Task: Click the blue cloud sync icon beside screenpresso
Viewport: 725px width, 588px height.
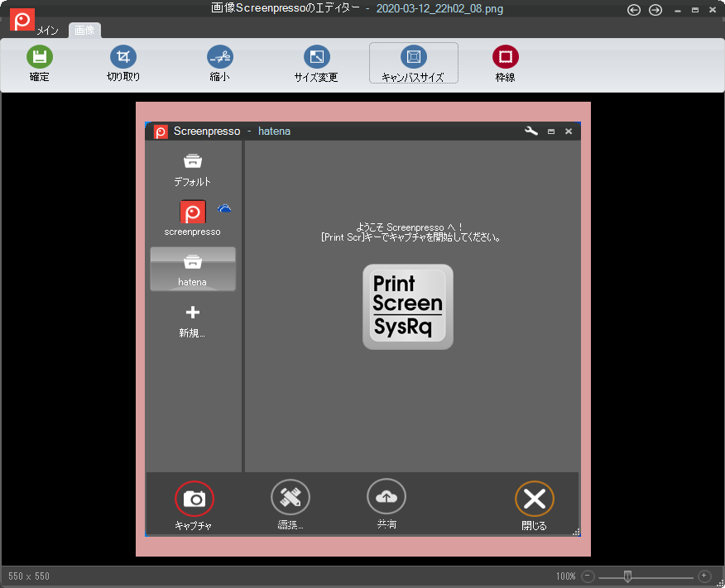Action: (x=224, y=208)
